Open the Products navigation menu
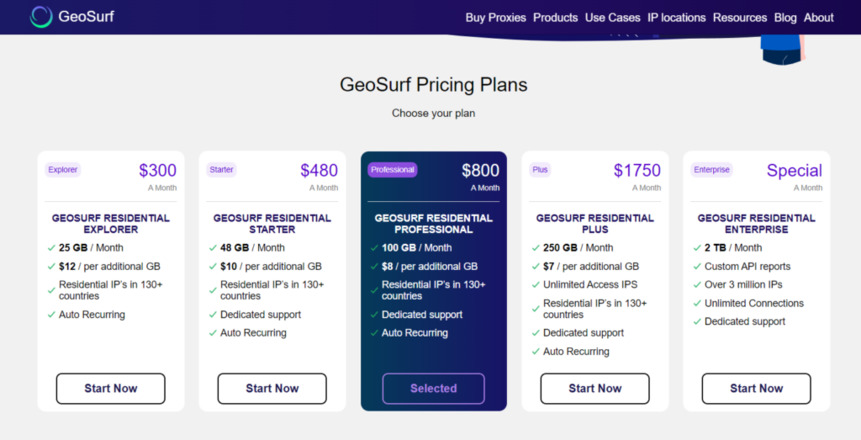 pos(555,18)
